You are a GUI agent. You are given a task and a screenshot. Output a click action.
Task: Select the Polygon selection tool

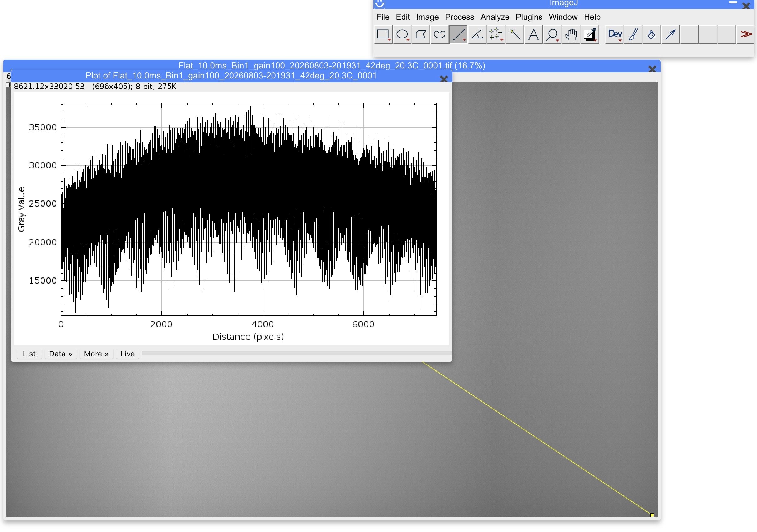pos(421,34)
